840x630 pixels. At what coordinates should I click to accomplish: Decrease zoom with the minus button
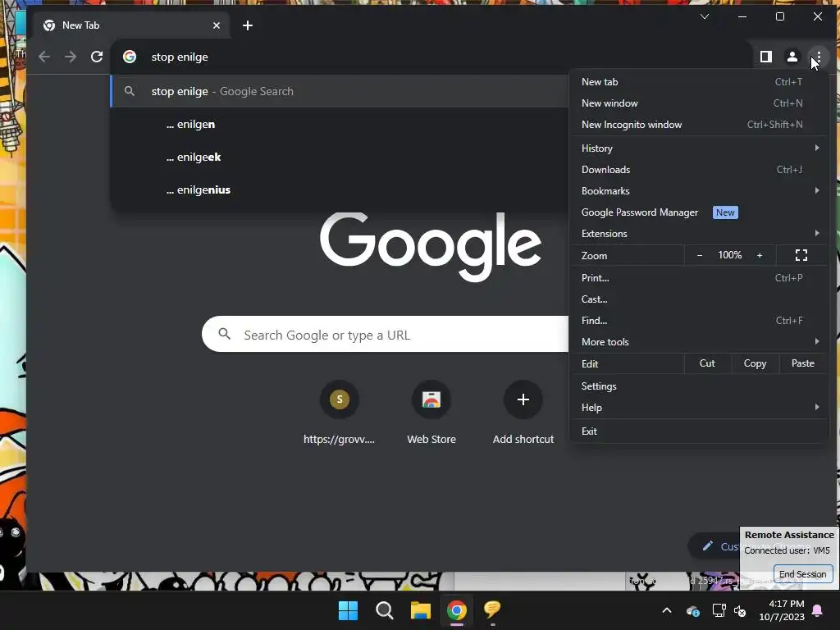[x=699, y=256]
